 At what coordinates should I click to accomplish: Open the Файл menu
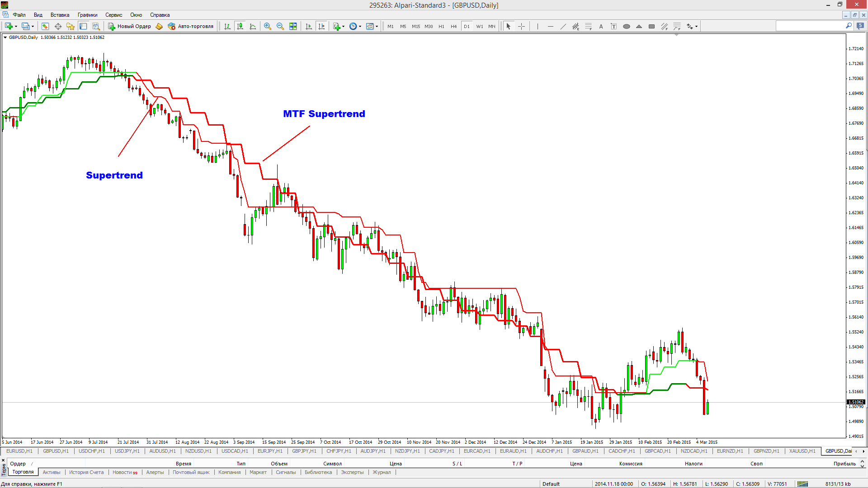pos(19,15)
